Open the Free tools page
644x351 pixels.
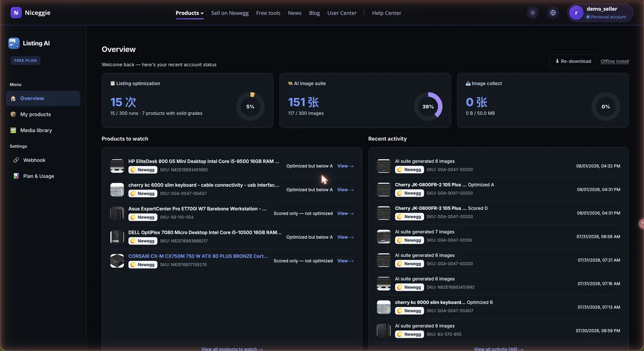click(268, 13)
